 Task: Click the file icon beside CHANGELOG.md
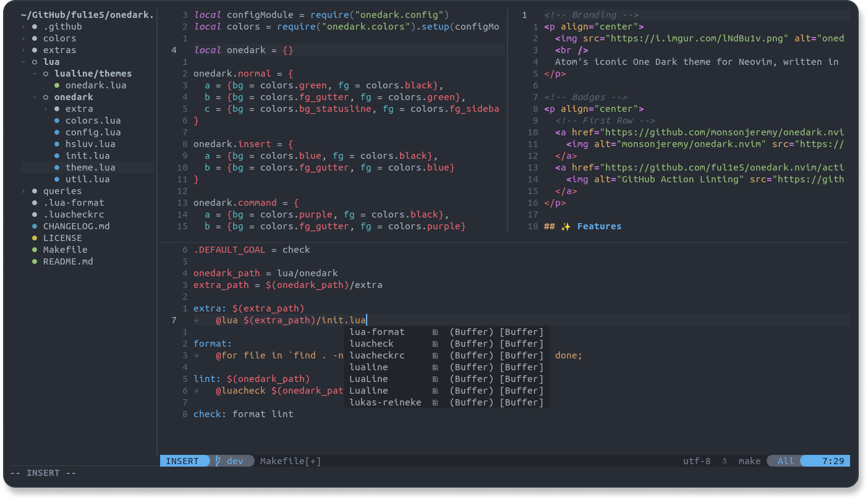[35, 226]
